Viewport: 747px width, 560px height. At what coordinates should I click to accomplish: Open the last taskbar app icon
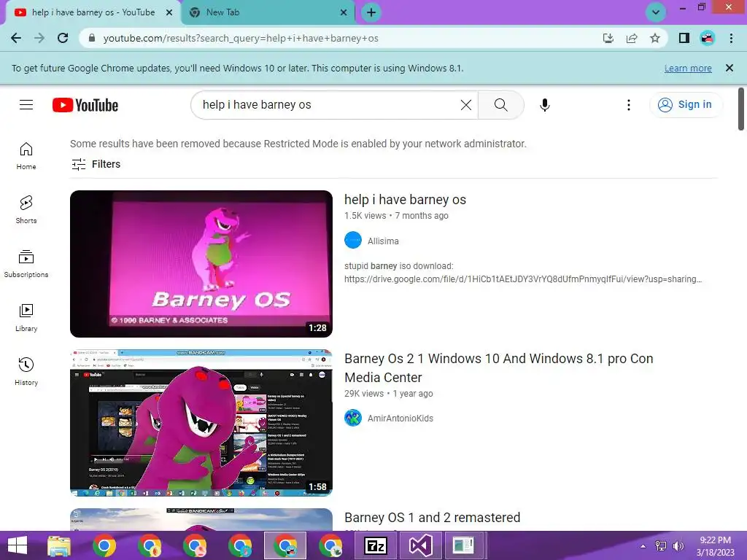pos(463,545)
